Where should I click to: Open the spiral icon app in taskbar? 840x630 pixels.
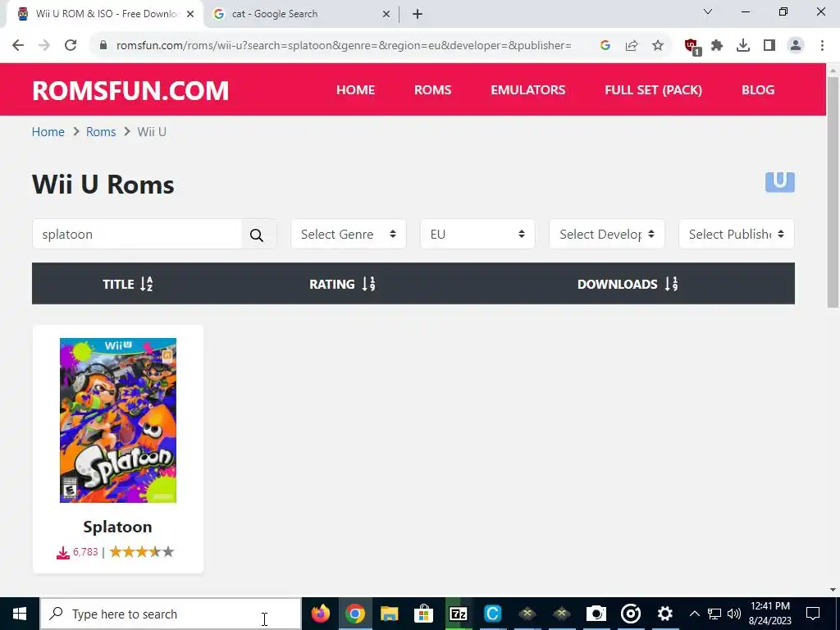pos(631,614)
